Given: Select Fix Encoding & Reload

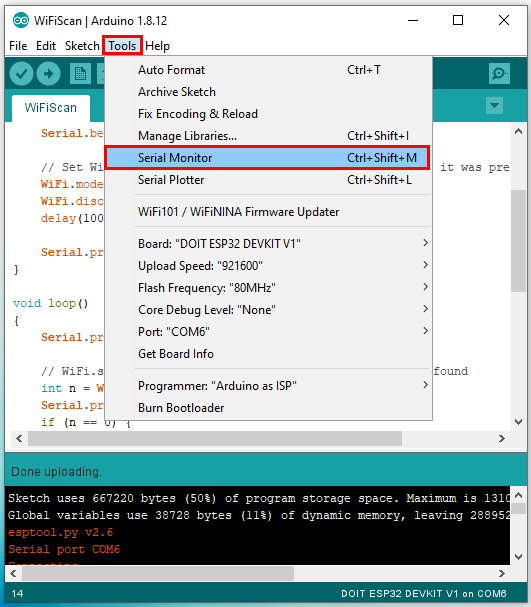Looking at the screenshot, I should click(268, 114).
